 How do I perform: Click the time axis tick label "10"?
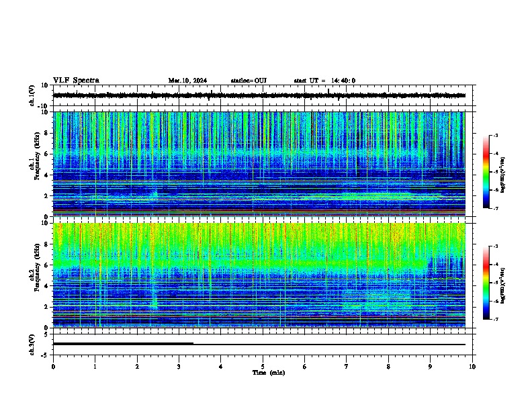click(x=472, y=367)
